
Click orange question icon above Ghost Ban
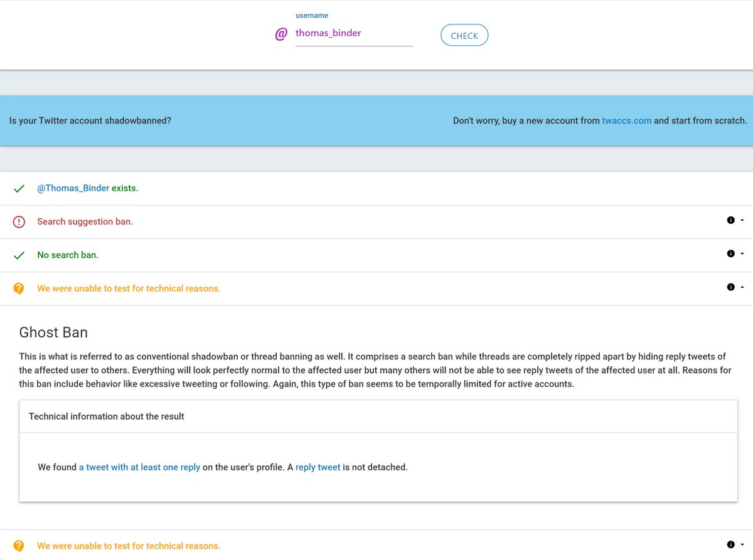[19, 288]
